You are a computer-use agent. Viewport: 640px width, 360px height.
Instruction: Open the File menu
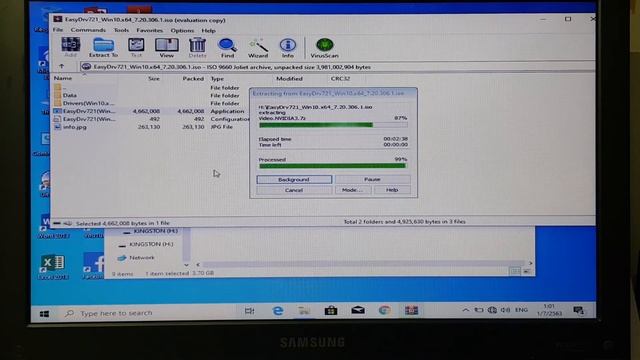tap(58, 30)
